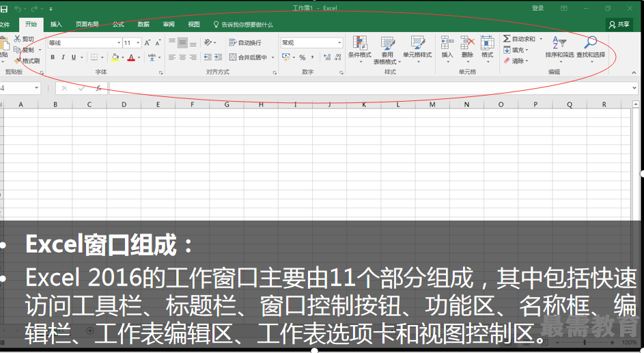Open the font size 11 dropdown

pyautogui.click(x=138, y=43)
